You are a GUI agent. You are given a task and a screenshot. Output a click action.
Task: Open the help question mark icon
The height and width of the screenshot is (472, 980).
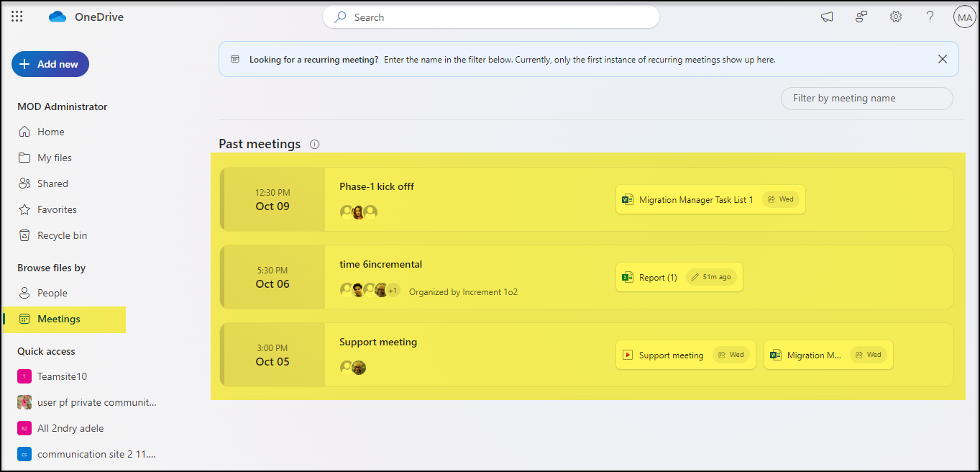point(930,17)
